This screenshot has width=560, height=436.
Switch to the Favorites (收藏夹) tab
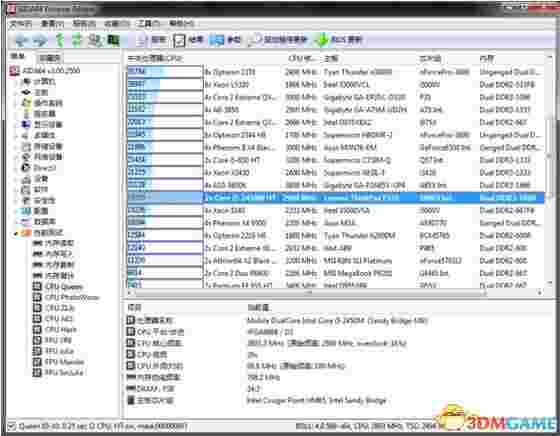(50, 57)
